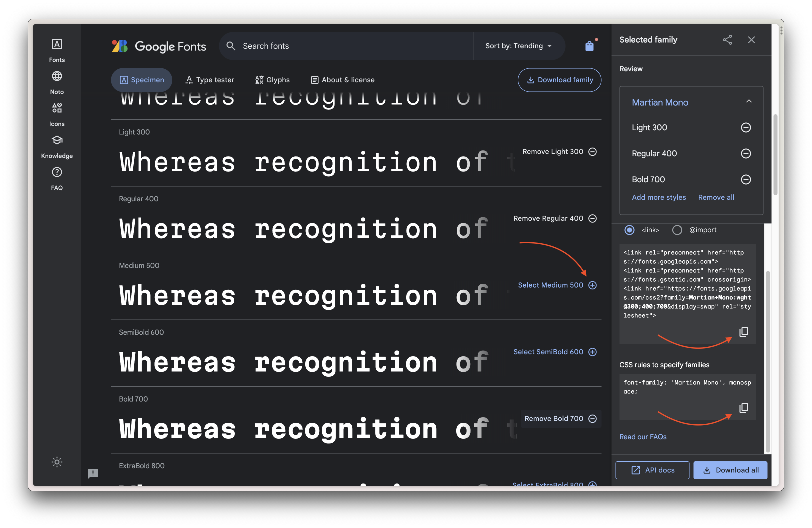Click the Selected family panel scrollbar
This screenshot has height=528, width=812.
775,155
